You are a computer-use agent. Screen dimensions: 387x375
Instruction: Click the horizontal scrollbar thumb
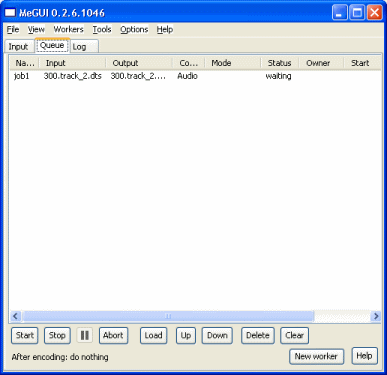coord(168,316)
